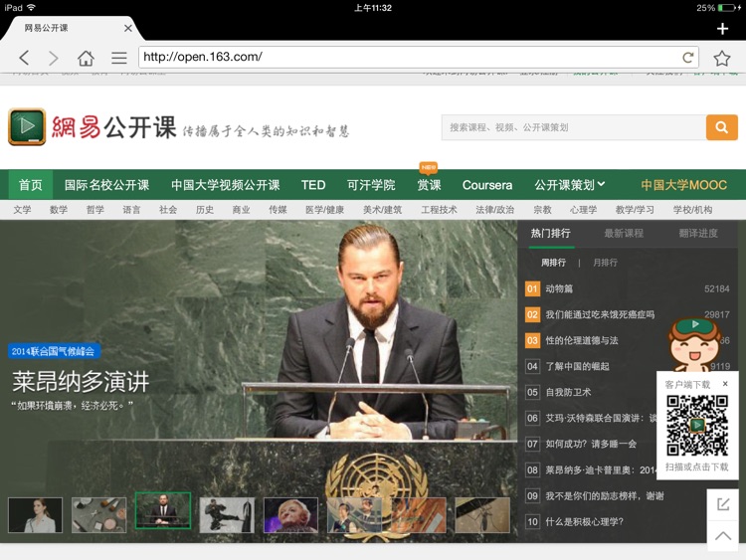Click the orange search magnifier button
The height and width of the screenshot is (560, 746).
tap(722, 127)
